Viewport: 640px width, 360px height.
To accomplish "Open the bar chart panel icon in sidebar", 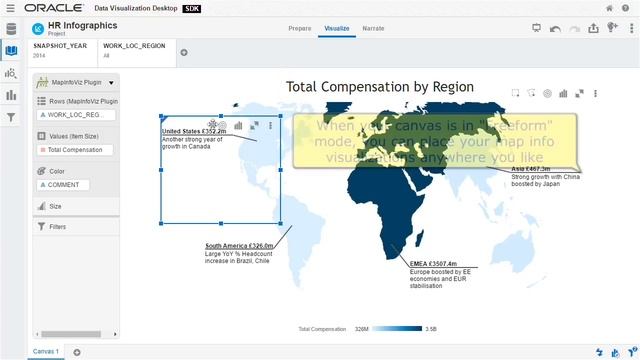I will [11, 95].
